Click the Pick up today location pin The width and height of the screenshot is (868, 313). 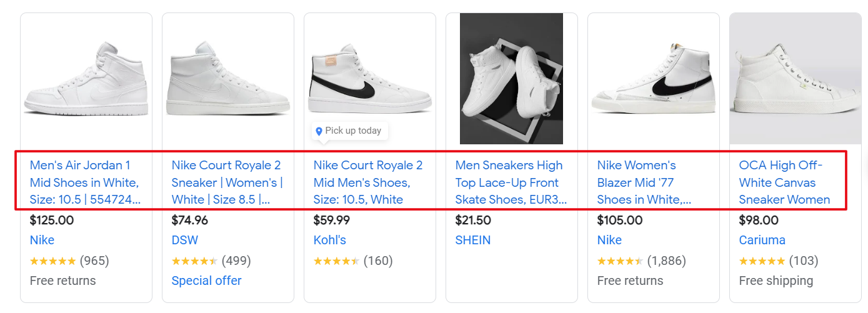[319, 131]
